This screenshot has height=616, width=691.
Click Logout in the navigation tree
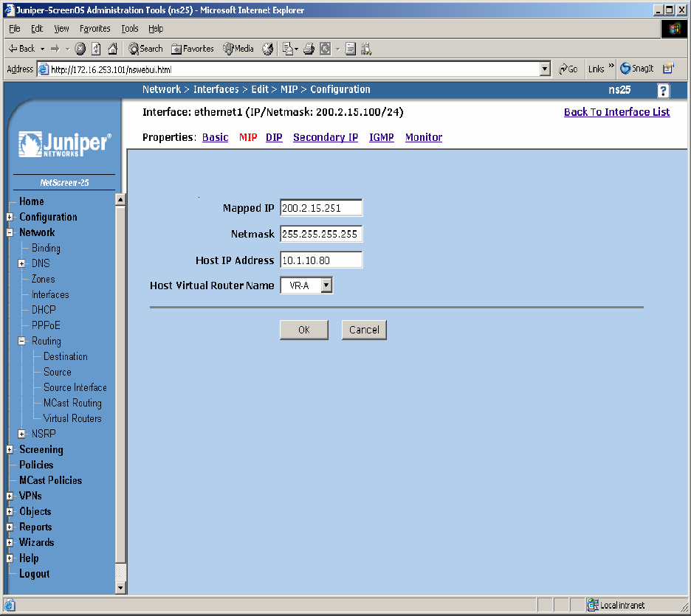point(35,574)
